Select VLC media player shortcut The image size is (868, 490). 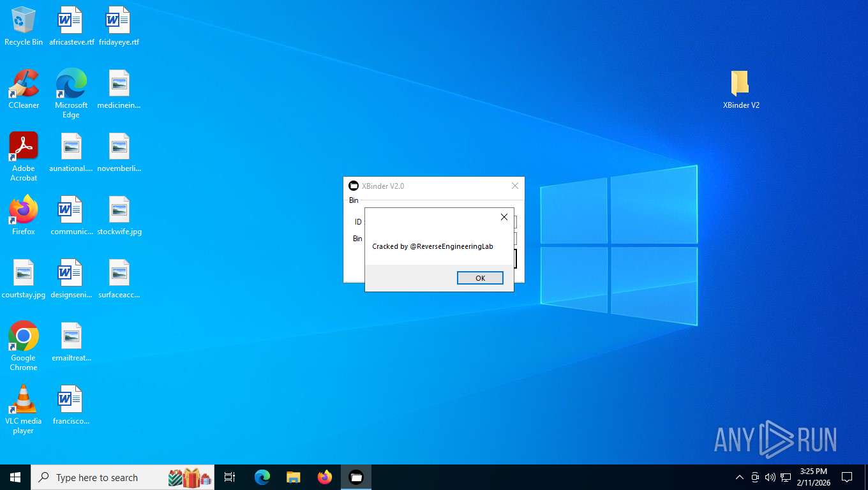pos(24,410)
